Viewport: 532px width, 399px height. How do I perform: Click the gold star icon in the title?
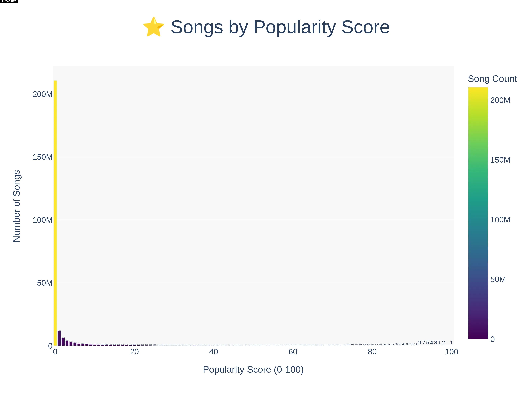click(x=153, y=27)
